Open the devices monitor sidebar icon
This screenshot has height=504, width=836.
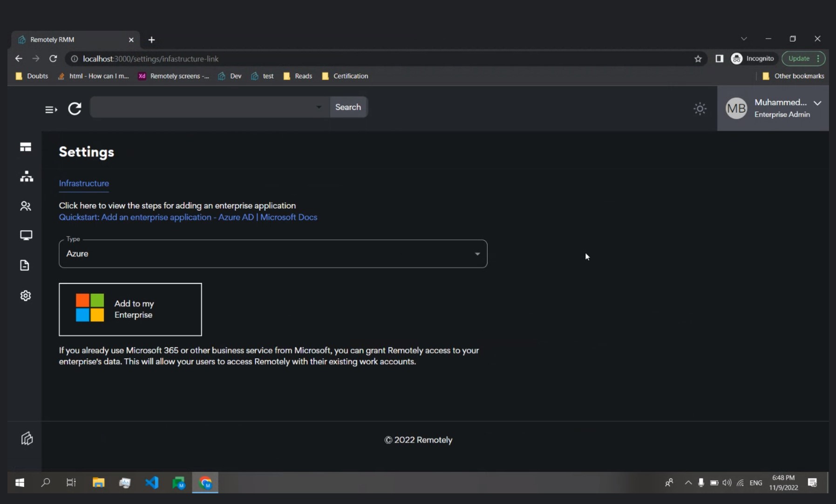[26, 235]
